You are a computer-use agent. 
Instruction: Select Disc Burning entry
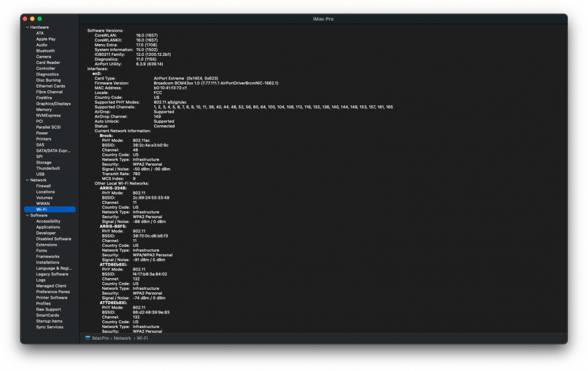[48, 81]
